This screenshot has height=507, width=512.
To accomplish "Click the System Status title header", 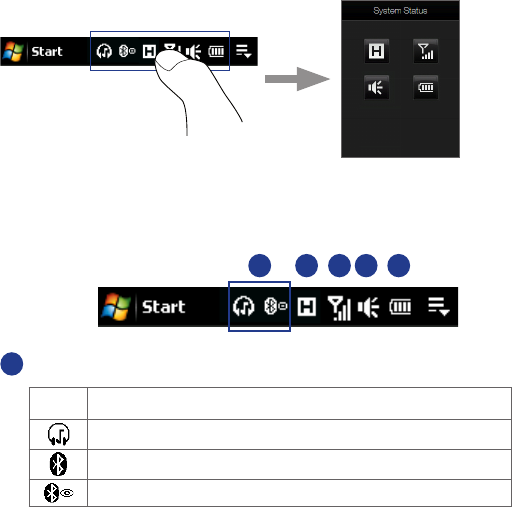I will tap(400, 11).
